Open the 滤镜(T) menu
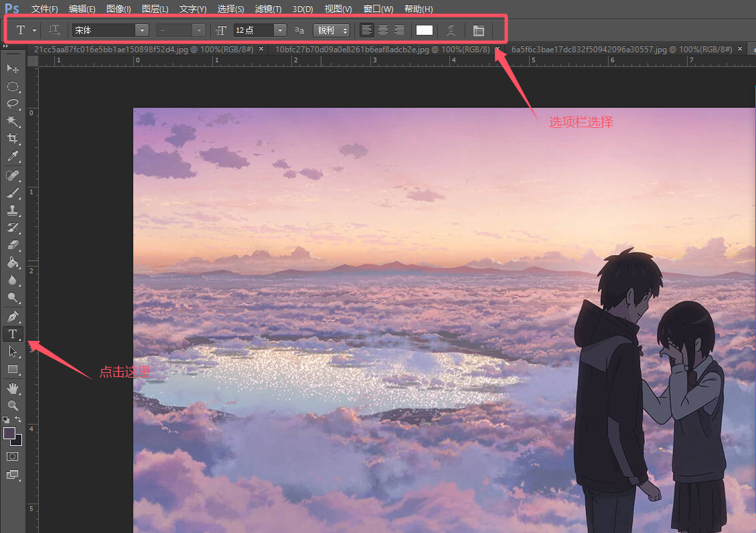Screen dimensions: 756x533 [268, 9]
